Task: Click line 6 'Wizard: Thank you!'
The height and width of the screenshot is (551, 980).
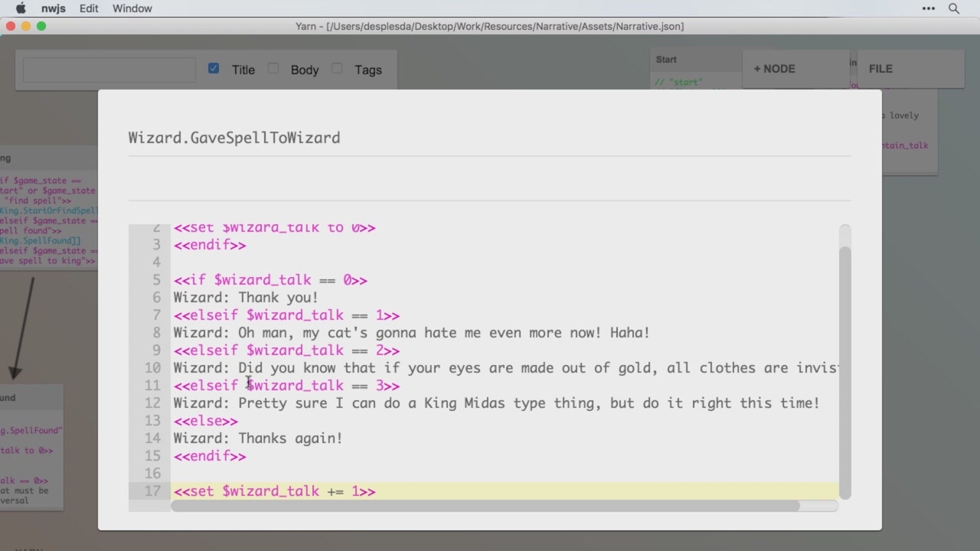Action: click(x=246, y=298)
